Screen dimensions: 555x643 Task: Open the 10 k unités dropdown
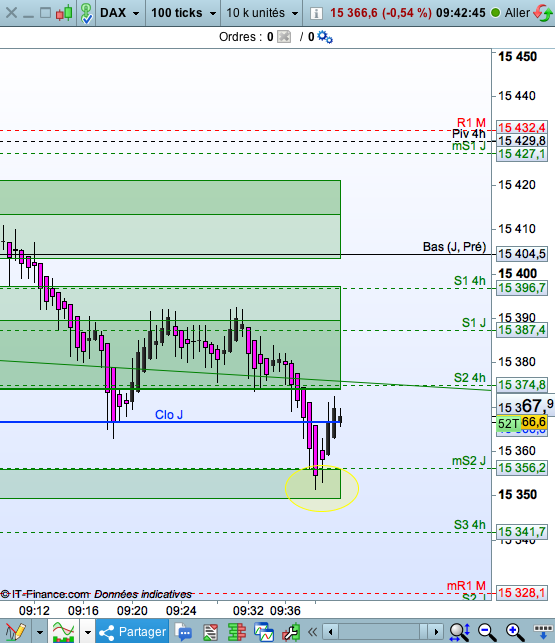[262, 13]
